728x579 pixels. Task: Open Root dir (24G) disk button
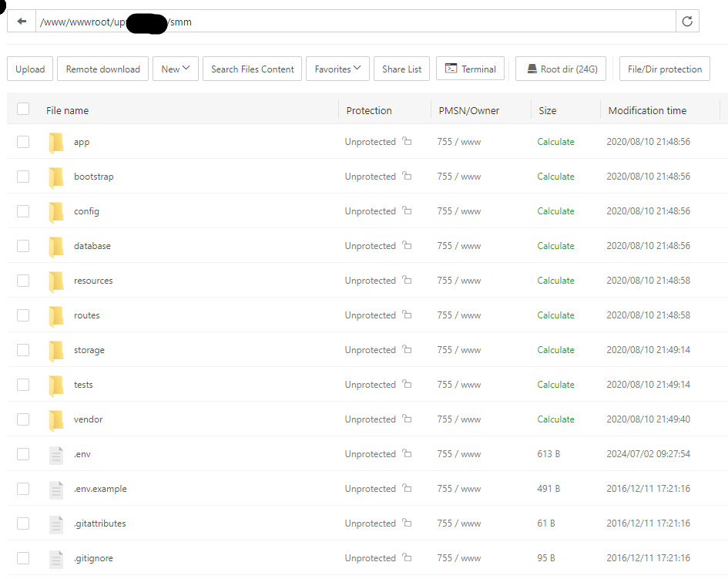coord(562,69)
